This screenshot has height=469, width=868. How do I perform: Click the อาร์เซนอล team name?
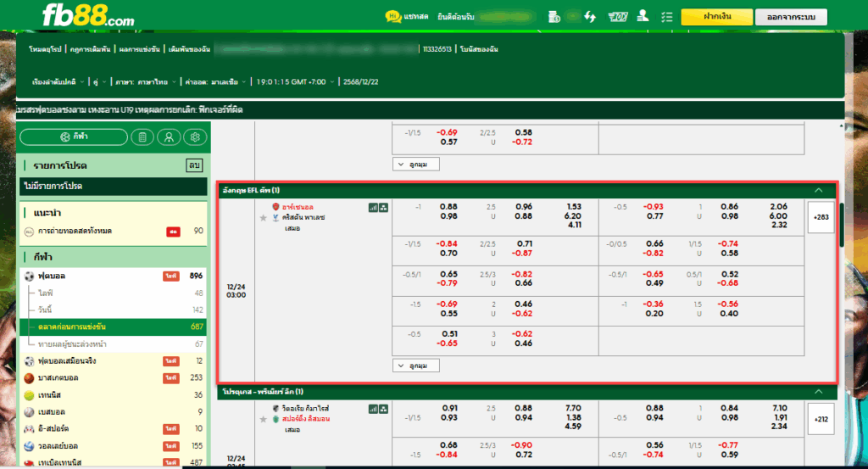[298, 207]
